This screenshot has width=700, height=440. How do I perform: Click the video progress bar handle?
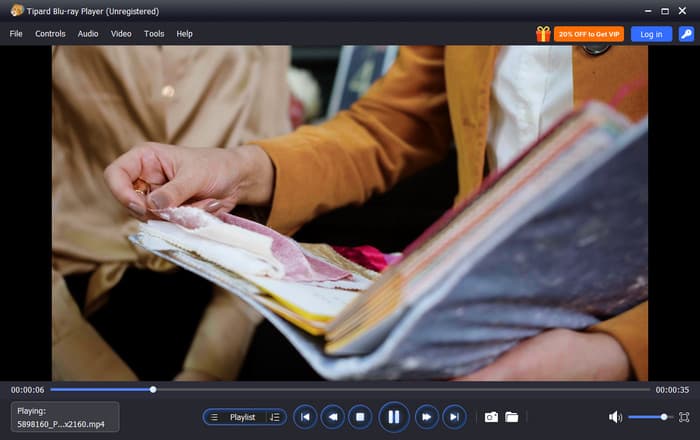coord(153,390)
